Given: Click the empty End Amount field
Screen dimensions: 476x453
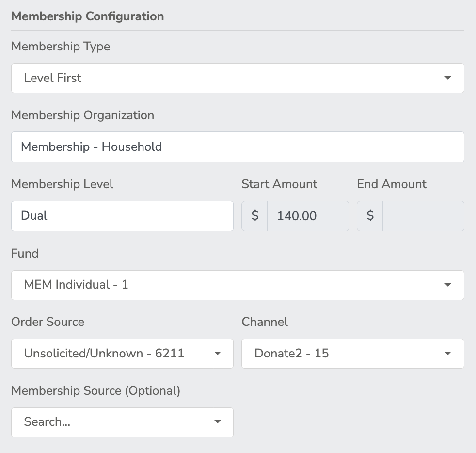Looking at the screenshot, I should pyautogui.click(x=423, y=216).
